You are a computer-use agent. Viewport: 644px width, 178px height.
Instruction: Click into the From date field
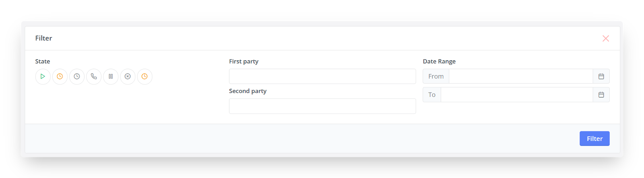click(521, 76)
